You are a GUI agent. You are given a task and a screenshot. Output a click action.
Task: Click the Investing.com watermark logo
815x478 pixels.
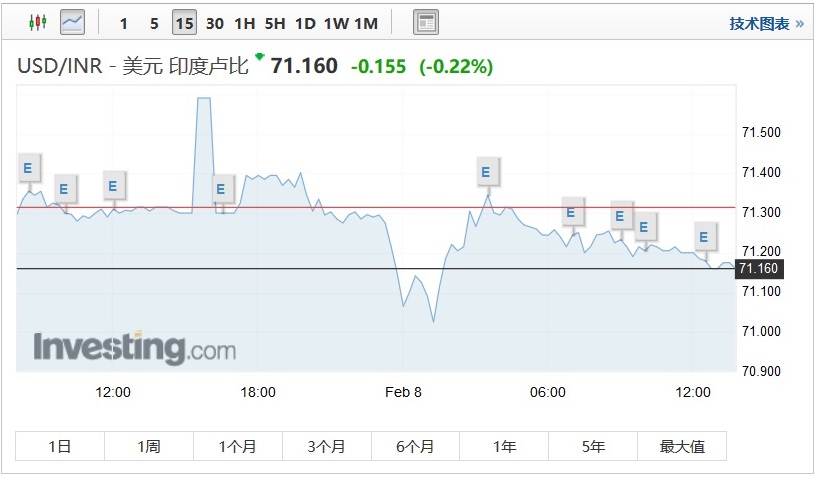click(x=135, y=348)
